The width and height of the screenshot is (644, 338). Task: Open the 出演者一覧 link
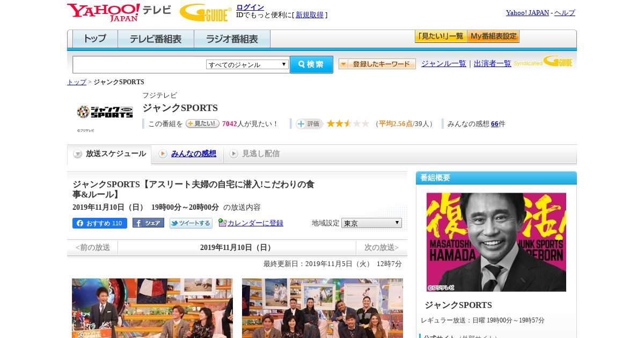point(493,63)
